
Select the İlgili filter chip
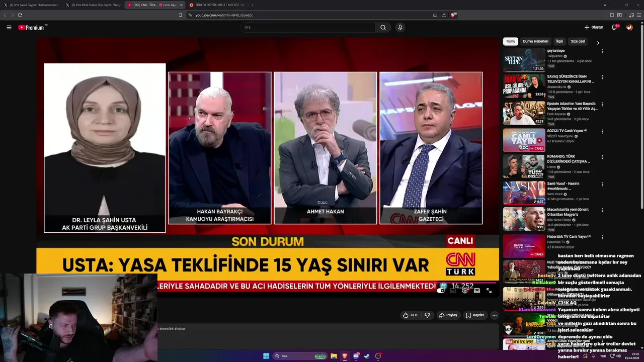(559, 41)
